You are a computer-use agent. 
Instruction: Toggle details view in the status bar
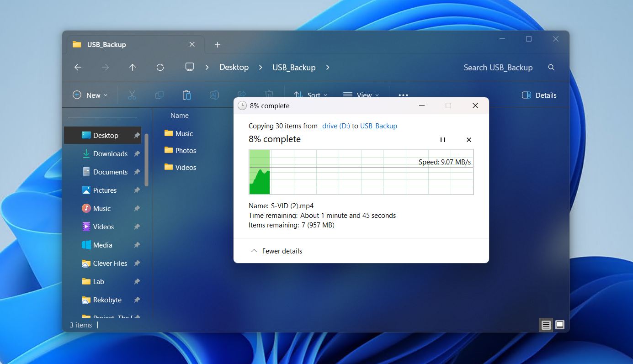pos(545,325)
